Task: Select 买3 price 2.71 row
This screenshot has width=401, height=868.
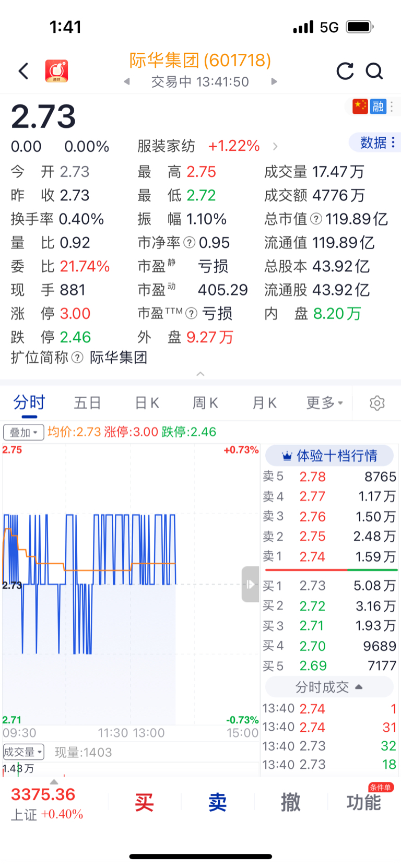Action: point(329,626)
